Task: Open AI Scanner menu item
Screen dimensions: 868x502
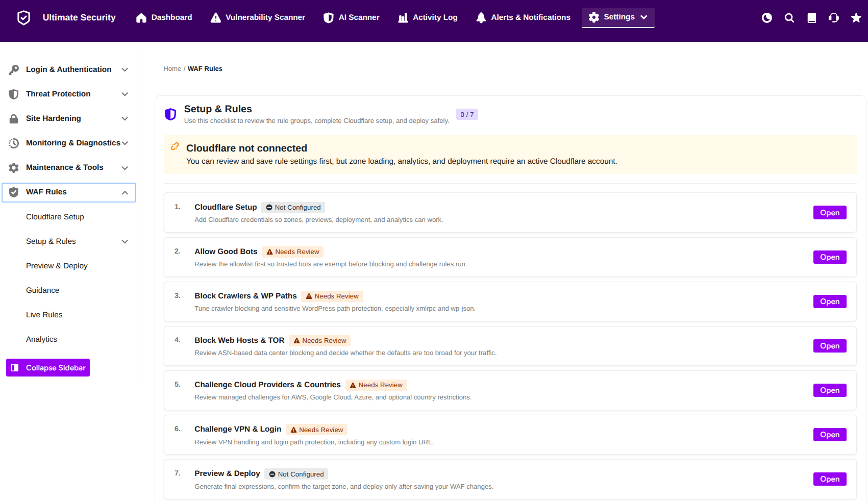Action: [352, 18]
